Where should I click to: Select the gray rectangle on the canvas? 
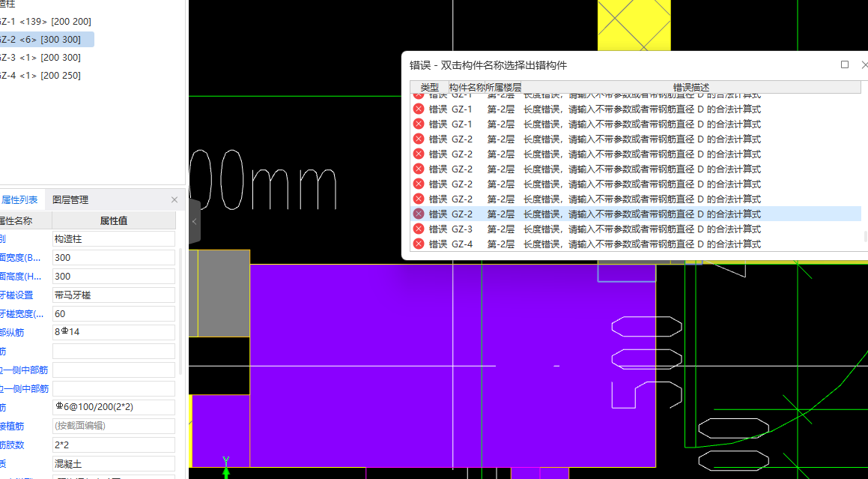click(x=224, y=293)
